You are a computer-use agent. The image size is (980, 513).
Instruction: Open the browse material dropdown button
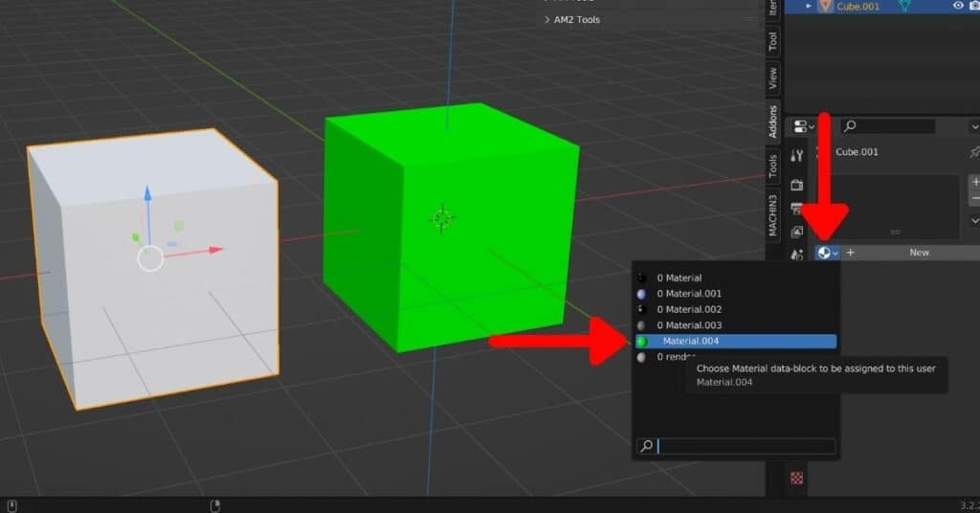(827, 253)
